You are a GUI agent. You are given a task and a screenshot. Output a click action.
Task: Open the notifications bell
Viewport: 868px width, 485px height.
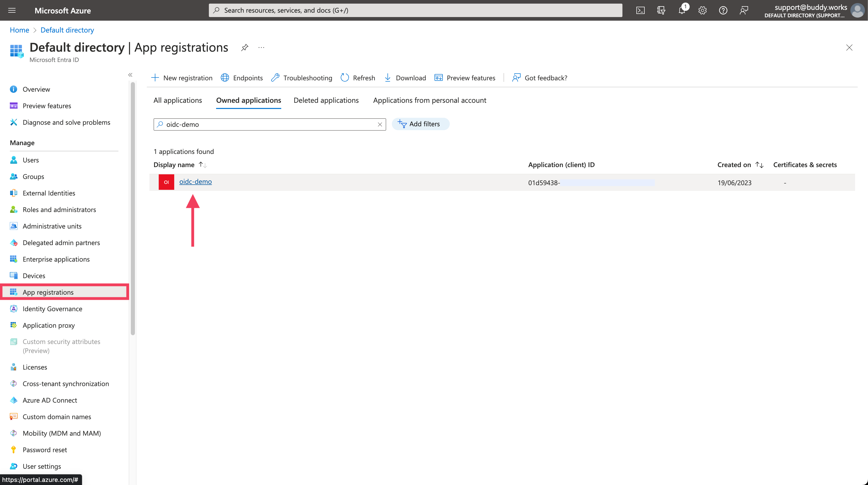(x=682, y=10)
